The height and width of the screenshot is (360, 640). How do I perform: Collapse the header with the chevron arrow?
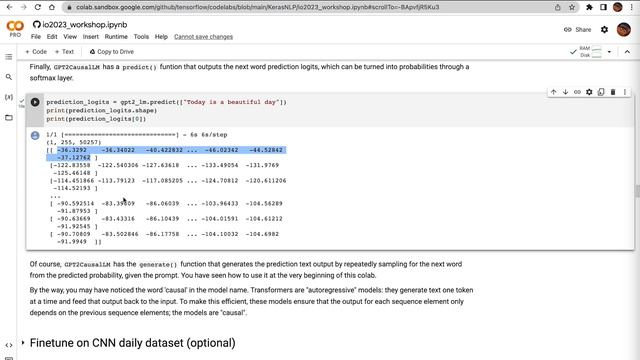pyautogui.click(x=627, y=52)
